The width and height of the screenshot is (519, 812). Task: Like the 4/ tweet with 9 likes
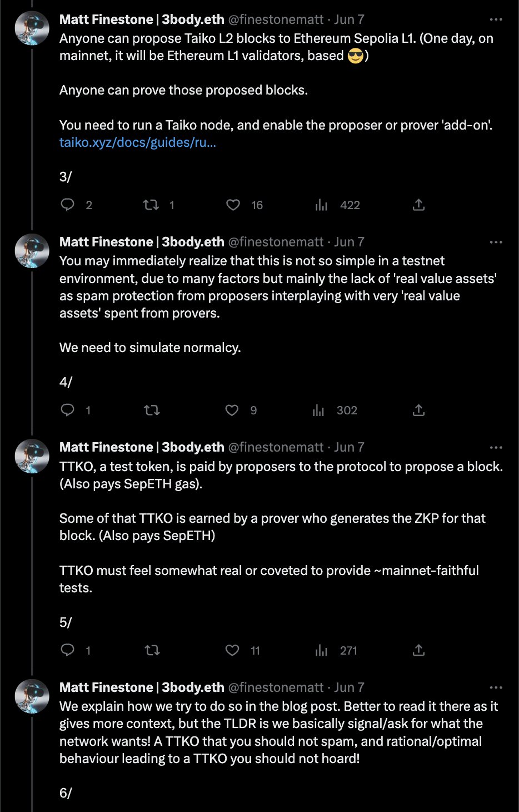tap(232, 410)
